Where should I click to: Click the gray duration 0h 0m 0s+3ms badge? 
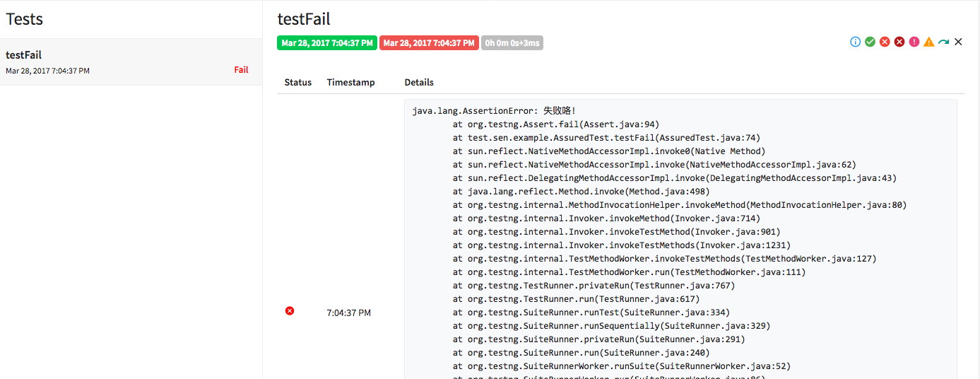point(512,43)
